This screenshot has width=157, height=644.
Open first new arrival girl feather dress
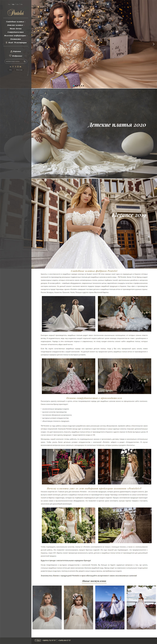47,607
